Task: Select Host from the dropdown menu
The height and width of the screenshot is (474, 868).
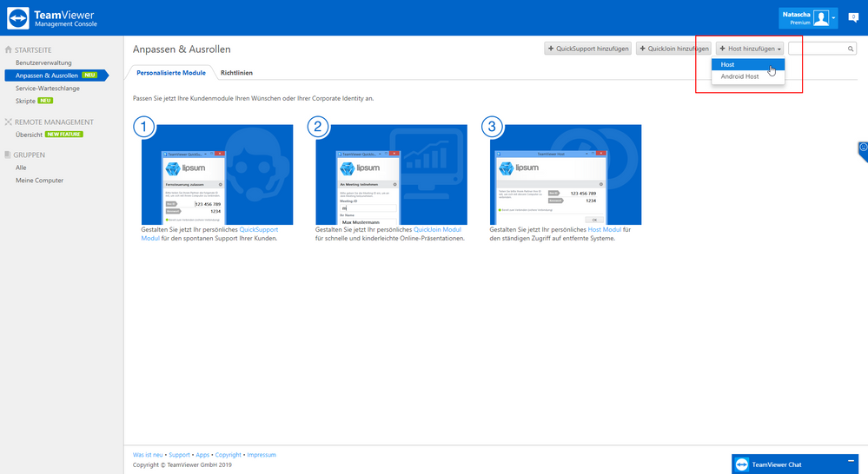Action: pos(748,65)
